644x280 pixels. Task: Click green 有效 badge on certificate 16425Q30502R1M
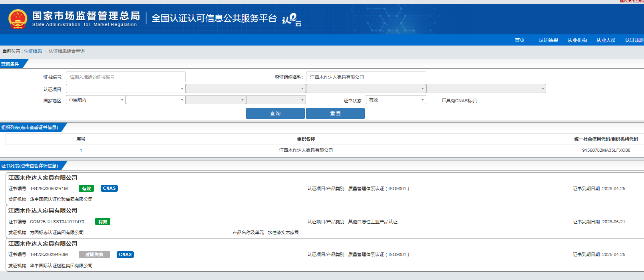86,189
